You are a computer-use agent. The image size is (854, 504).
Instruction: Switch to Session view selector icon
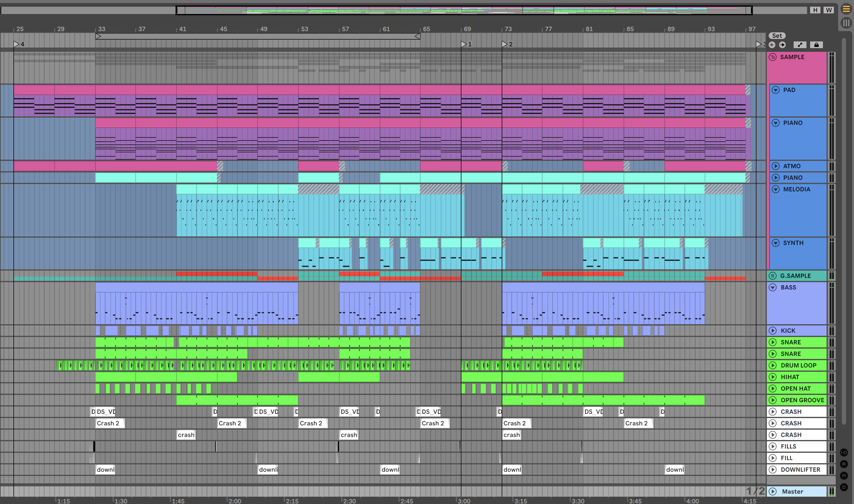(846, 23)
